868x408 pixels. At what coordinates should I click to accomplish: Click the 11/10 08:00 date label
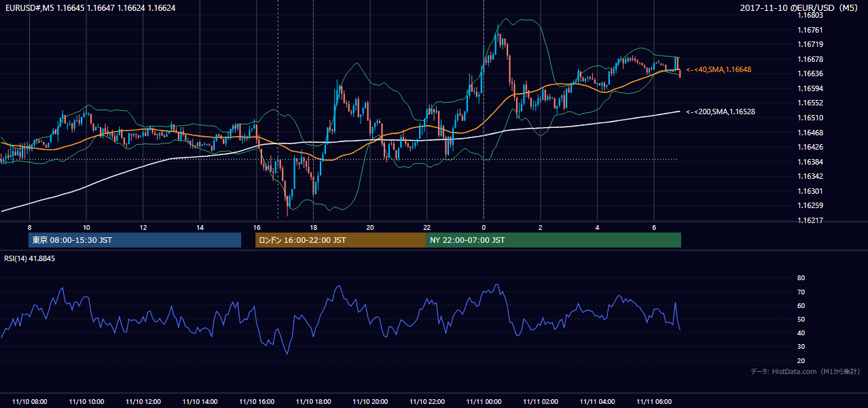[x=30, y=402]
